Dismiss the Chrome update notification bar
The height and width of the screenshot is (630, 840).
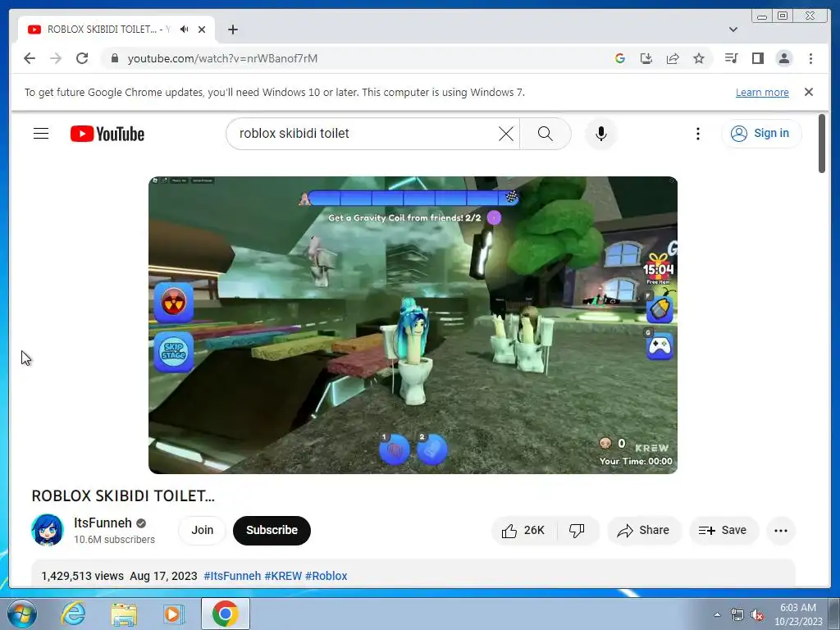(x=809, y=92)
